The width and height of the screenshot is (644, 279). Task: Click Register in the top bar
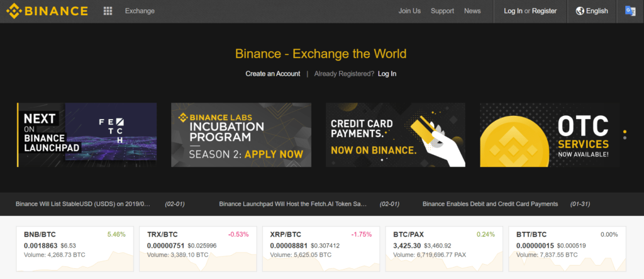click(544, 11)
